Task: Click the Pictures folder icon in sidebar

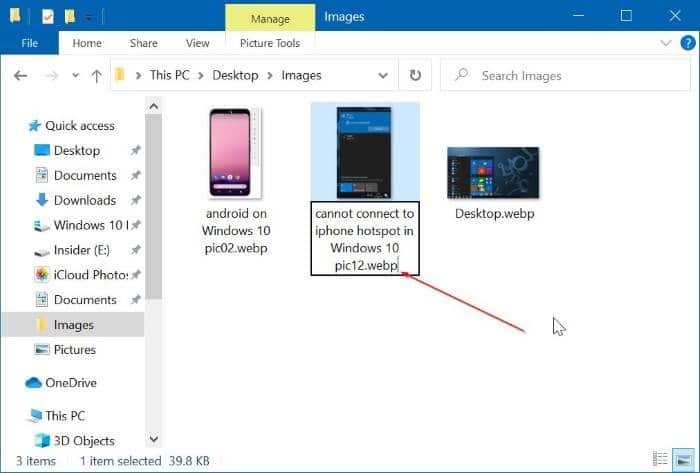Action: click(42, 349)
